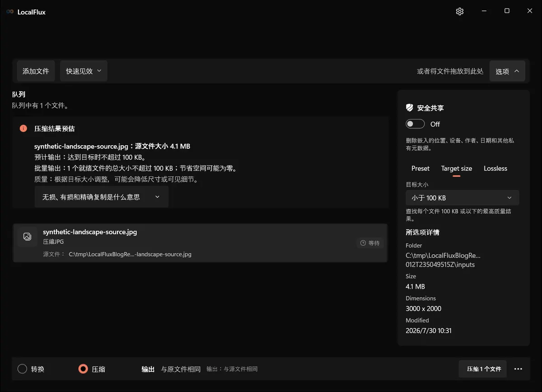Click the orange info icon beside 压缩结果预估
Screen dimensions: 542x392
click(23, 129)
